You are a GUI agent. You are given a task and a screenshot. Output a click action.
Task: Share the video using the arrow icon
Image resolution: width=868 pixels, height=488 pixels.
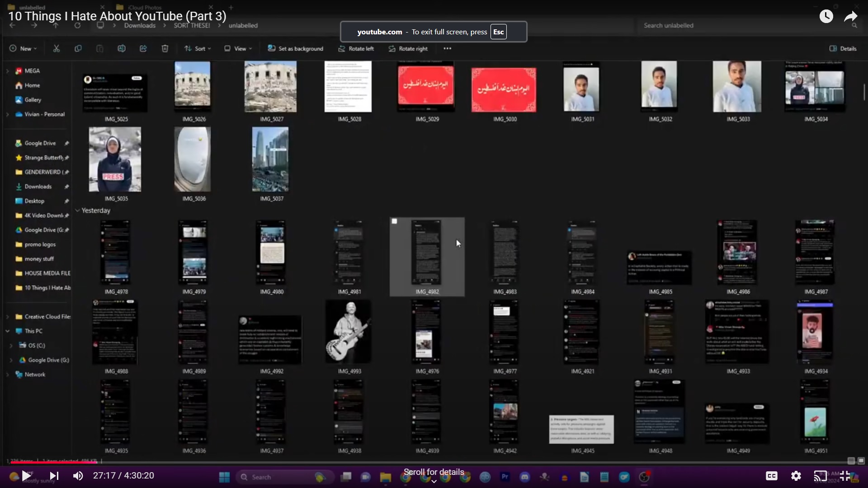(x=851, y=16)
